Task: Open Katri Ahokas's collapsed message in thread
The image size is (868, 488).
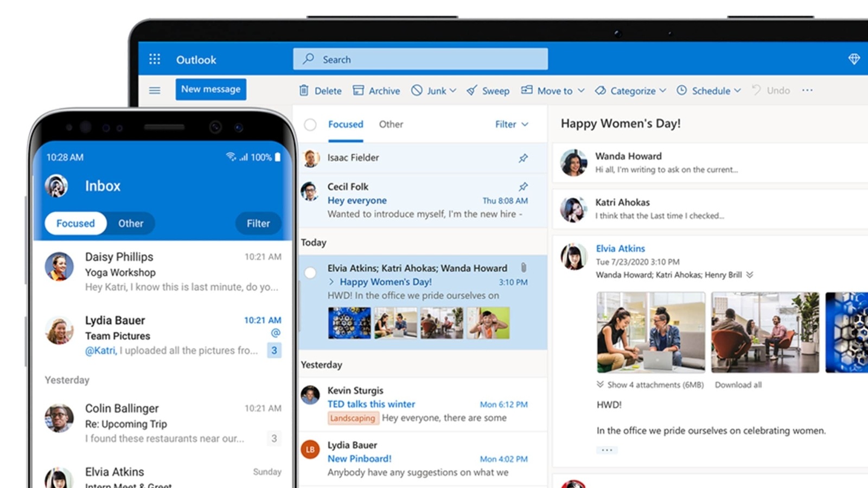Action: [711, 209]
